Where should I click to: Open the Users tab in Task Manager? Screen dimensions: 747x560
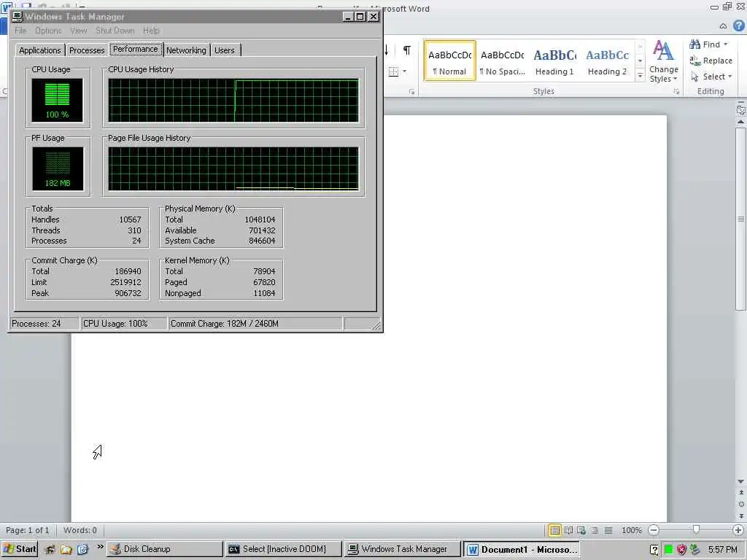[x=225, y=50]
